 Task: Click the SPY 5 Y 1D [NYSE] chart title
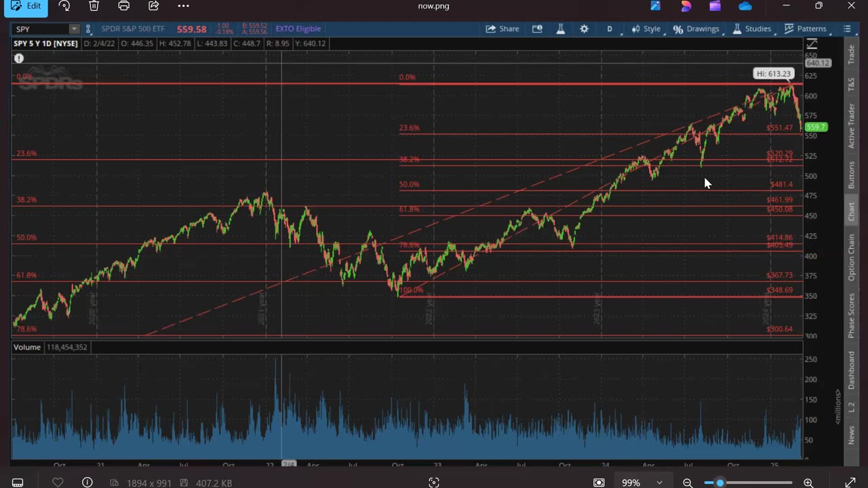coord(46,43)
